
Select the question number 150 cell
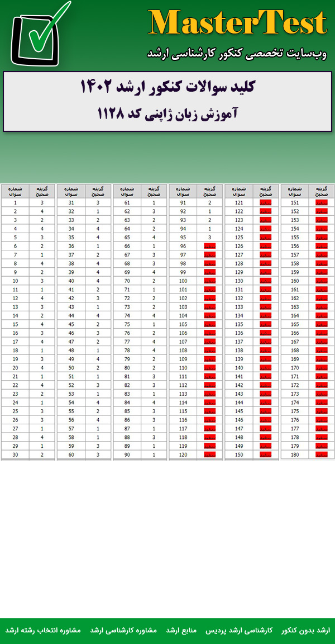239,454
